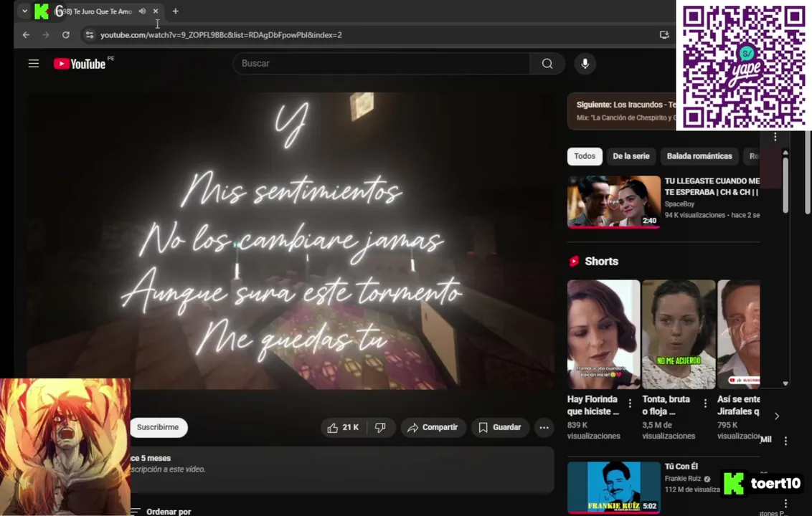Click the video player area
Image resolution: width=812 pixels, height=516 pixels.
point(291,241)
